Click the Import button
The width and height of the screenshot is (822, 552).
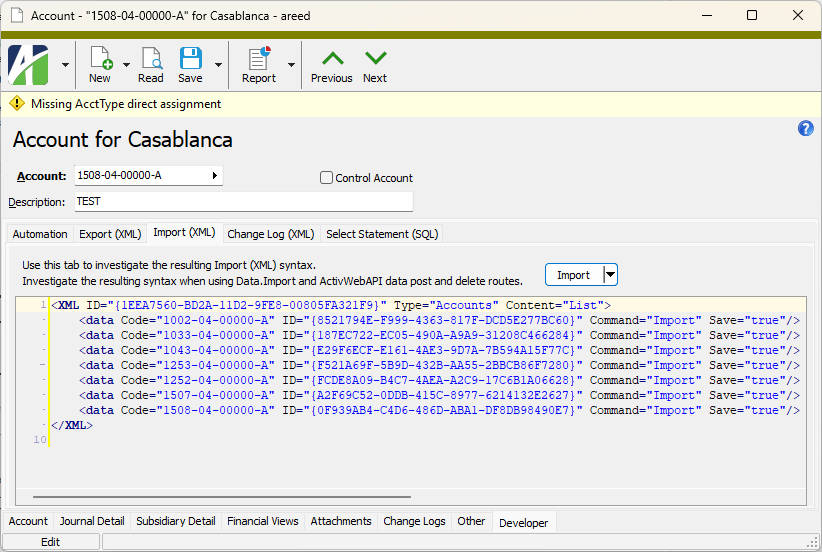click(x=574, y=275)
